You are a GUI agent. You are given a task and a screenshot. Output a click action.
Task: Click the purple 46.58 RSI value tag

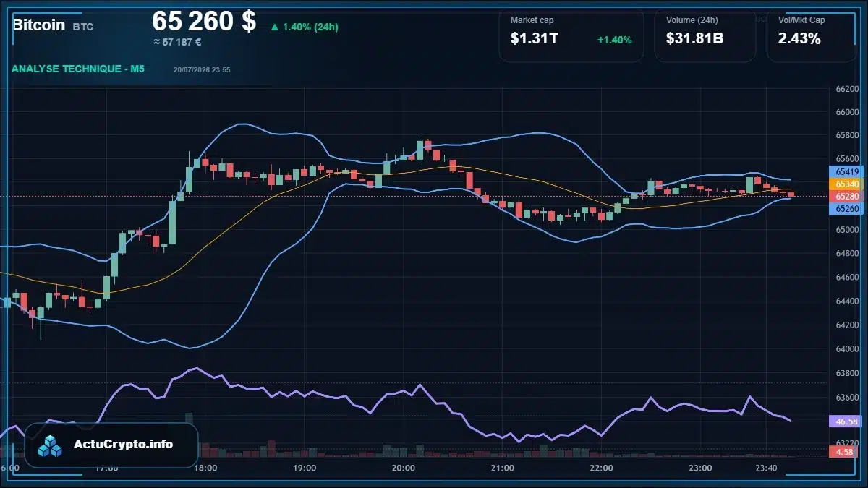click(846, 421)
